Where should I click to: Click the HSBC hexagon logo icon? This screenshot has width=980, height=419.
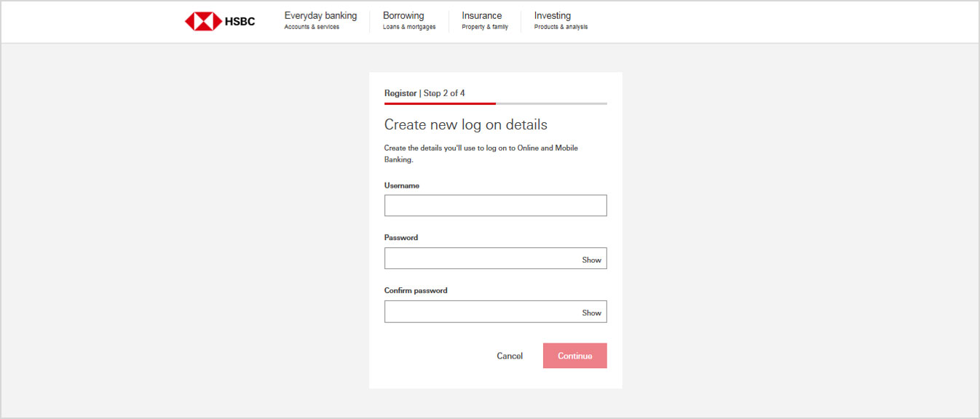point(203,21)
